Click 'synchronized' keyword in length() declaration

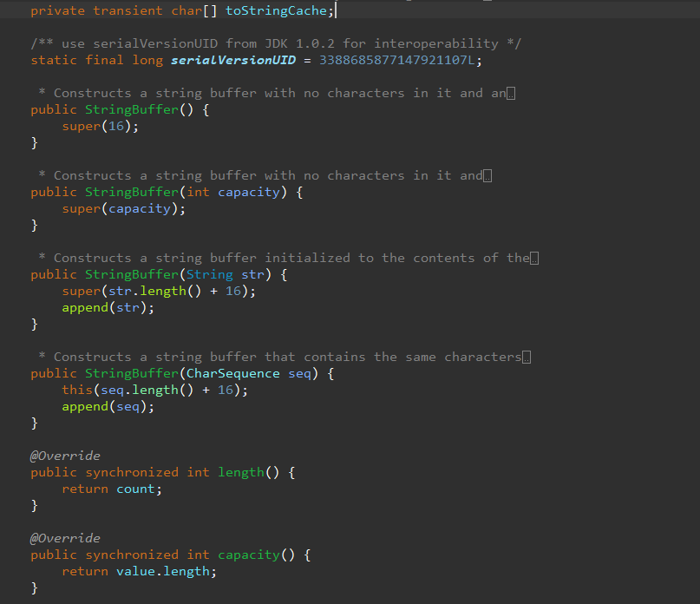click(x=132, y=473)
